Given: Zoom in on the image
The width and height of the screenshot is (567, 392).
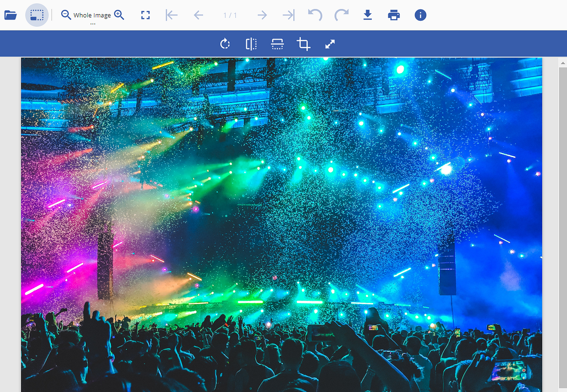Looking at the screenshot, I should coord(120,15).
